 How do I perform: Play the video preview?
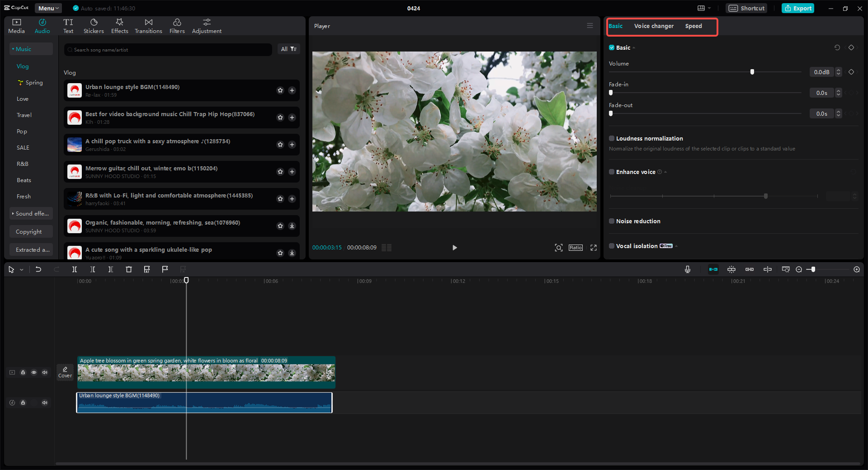point(454,248)
